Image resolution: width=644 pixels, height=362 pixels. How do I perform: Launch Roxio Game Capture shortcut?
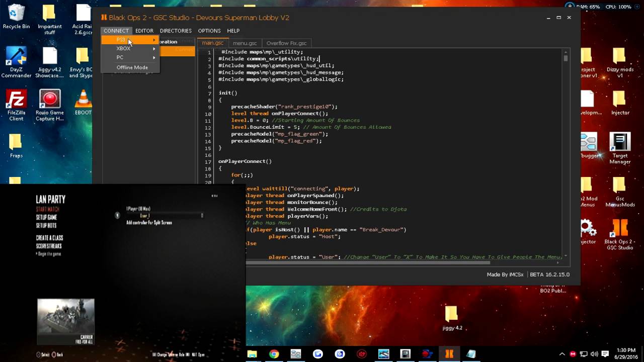(49, 106)
